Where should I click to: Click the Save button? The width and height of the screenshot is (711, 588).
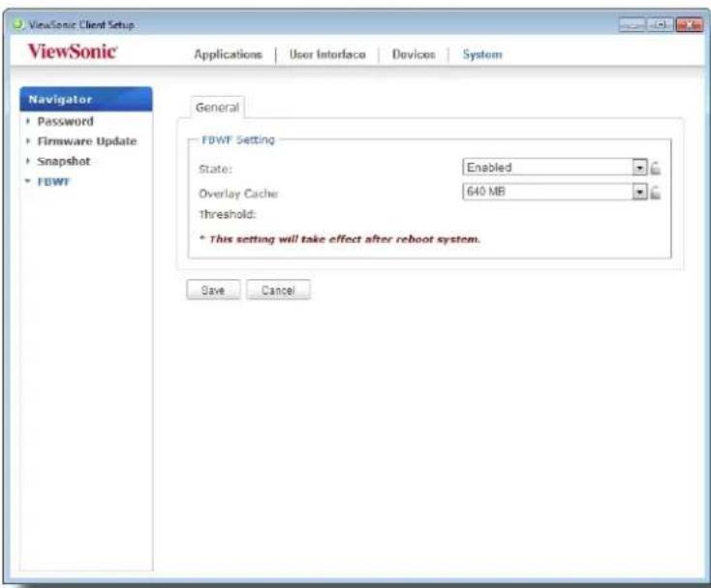coord(213,290)
